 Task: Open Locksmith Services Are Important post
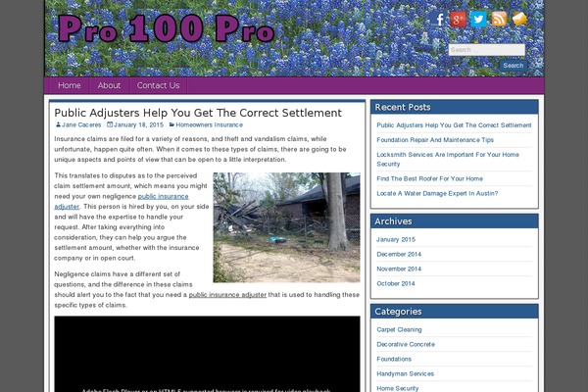448,159
